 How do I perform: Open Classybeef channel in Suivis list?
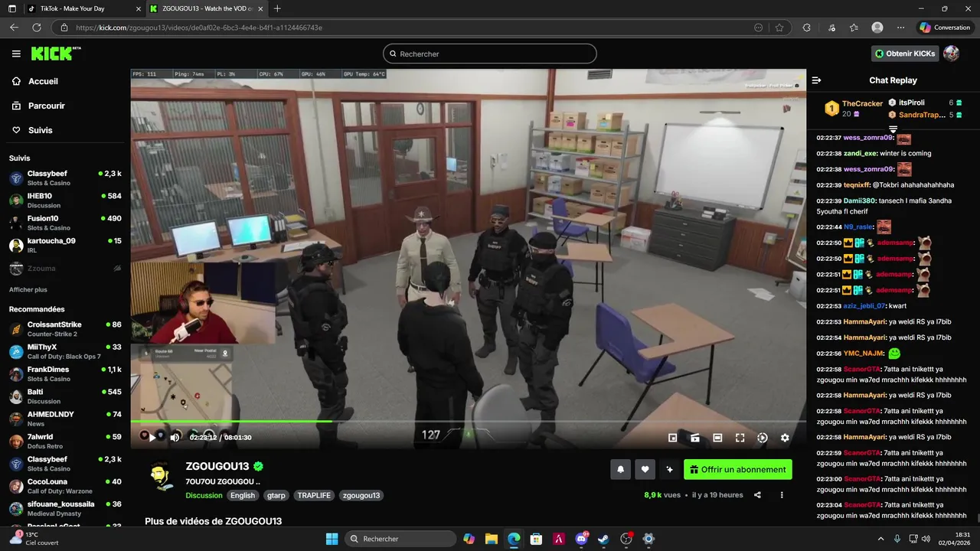coord(65,178)
